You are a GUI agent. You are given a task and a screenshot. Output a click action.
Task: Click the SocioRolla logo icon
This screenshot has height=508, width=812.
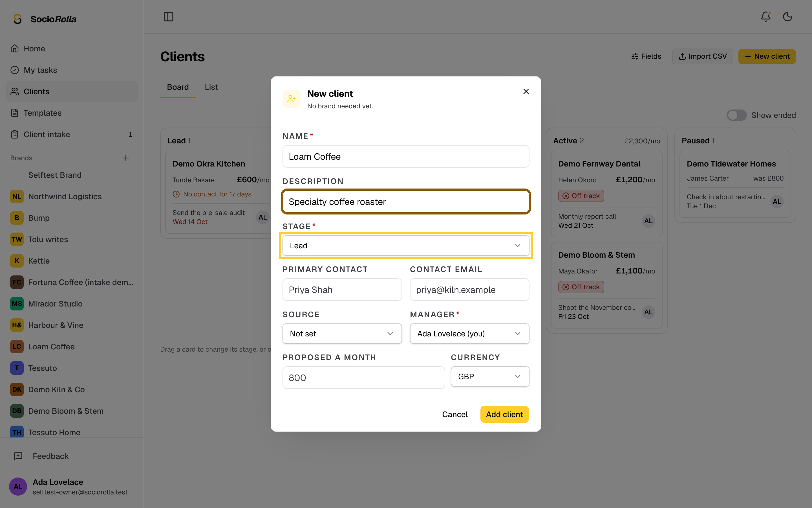coord(17,19)
